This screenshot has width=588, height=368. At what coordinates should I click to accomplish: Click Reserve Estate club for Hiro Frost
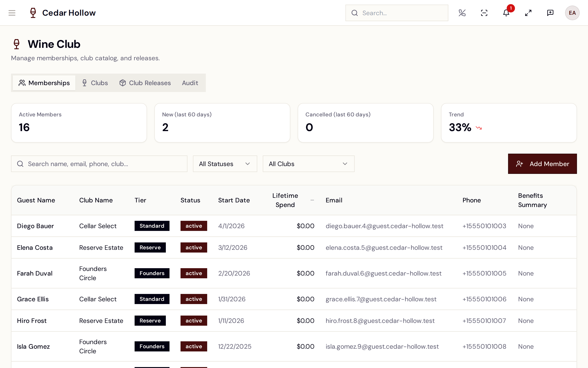101,321
